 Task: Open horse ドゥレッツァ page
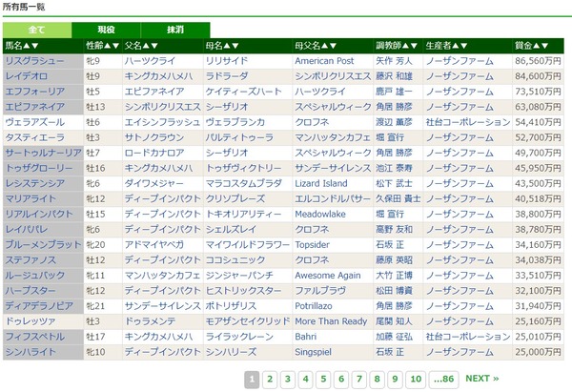point(31,321)
